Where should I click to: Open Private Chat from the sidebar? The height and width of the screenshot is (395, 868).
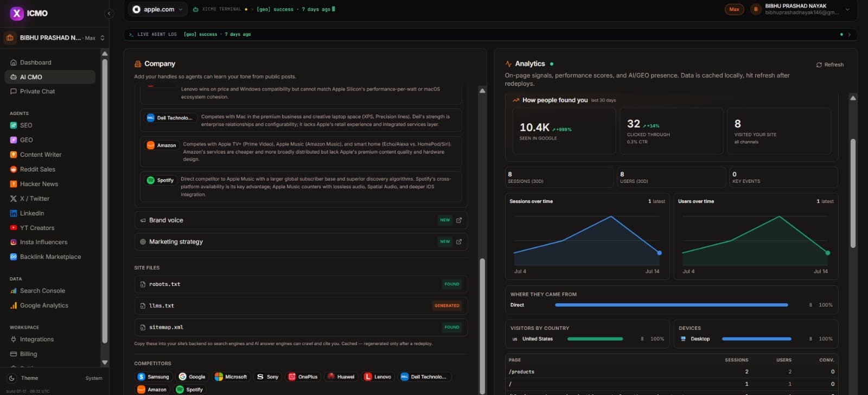tap(50, 91)
